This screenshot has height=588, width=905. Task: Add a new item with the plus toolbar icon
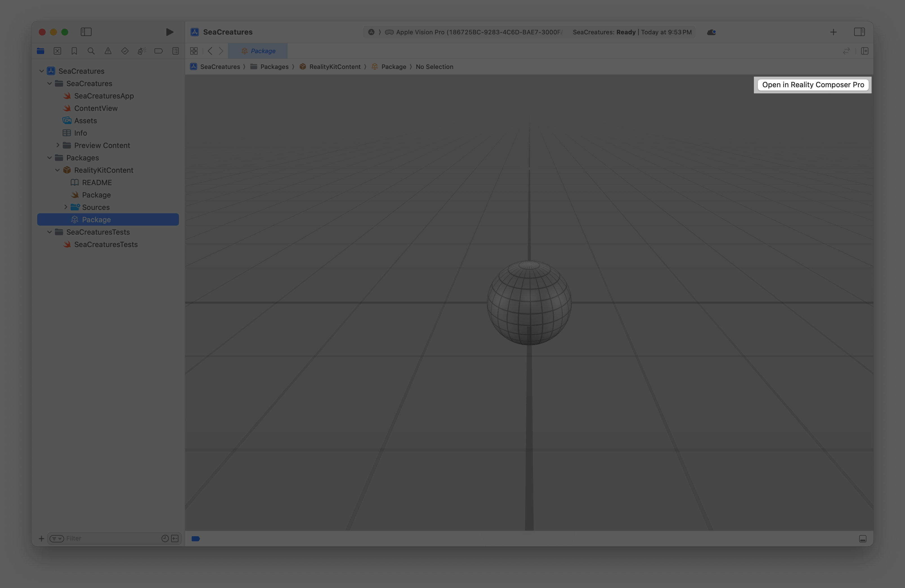(x=834, y=32)
